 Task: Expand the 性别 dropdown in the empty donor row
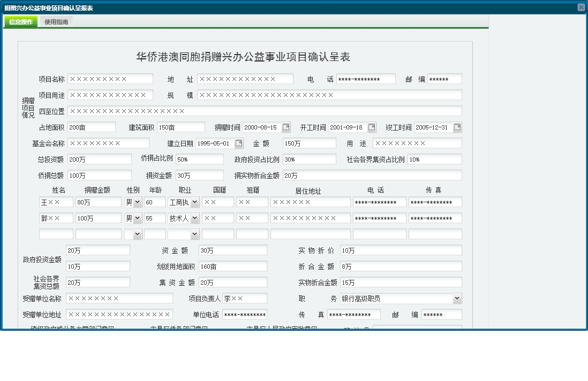[x=138, y=234]
